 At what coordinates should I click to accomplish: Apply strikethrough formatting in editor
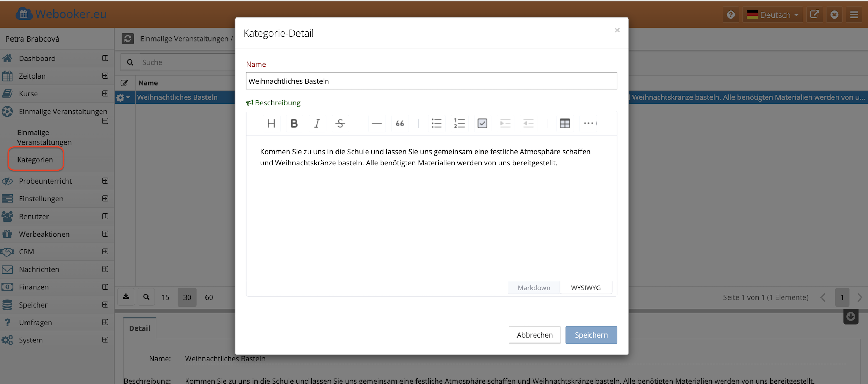pyautogui.click(x=340, y=123)
